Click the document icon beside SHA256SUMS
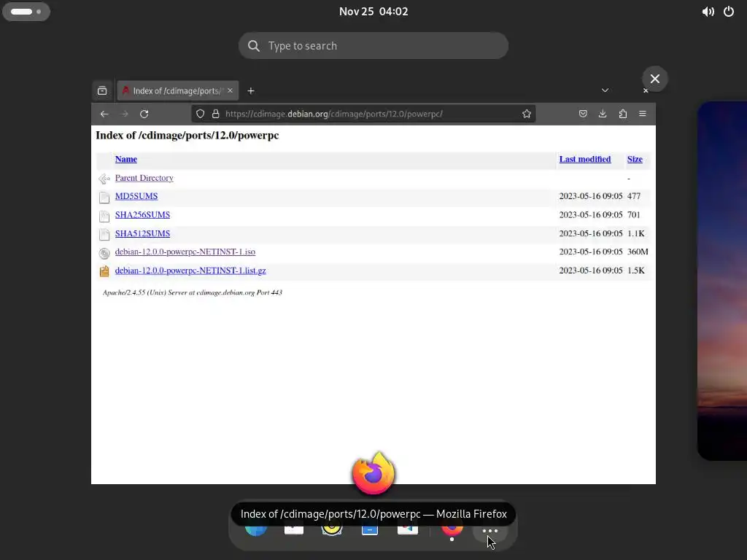Screen dimensions: 747x560 [104, 216]
